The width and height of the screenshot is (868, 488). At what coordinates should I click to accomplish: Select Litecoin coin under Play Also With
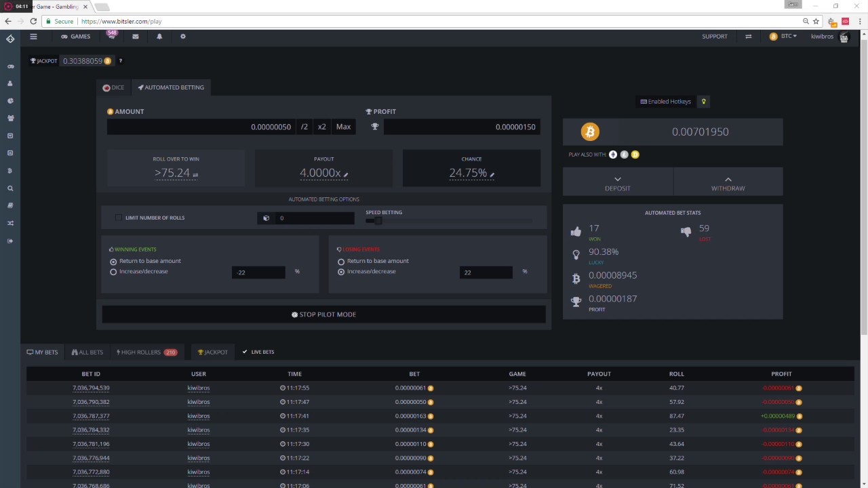click(x=624, y=155)
